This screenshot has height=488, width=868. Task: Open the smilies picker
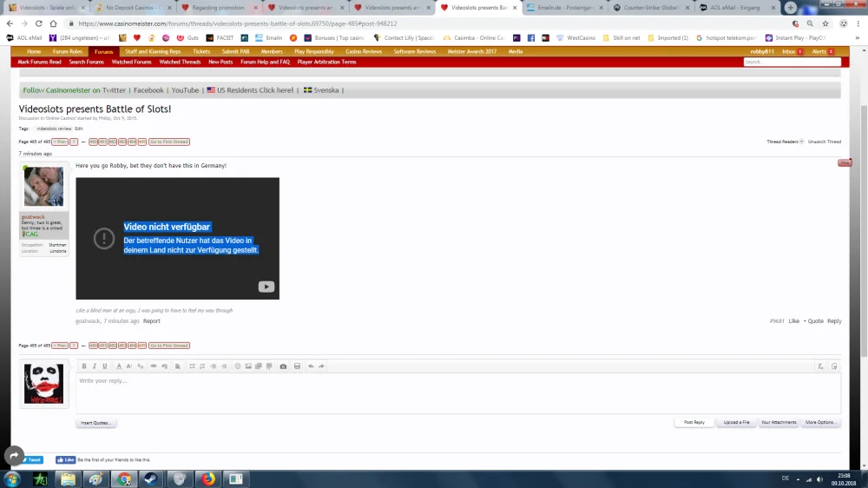238,366
